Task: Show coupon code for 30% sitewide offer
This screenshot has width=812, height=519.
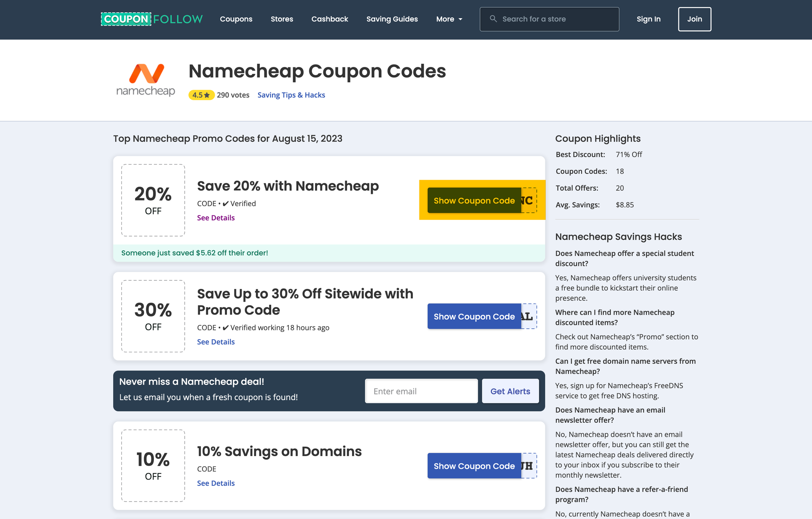Action: [474, 317]
